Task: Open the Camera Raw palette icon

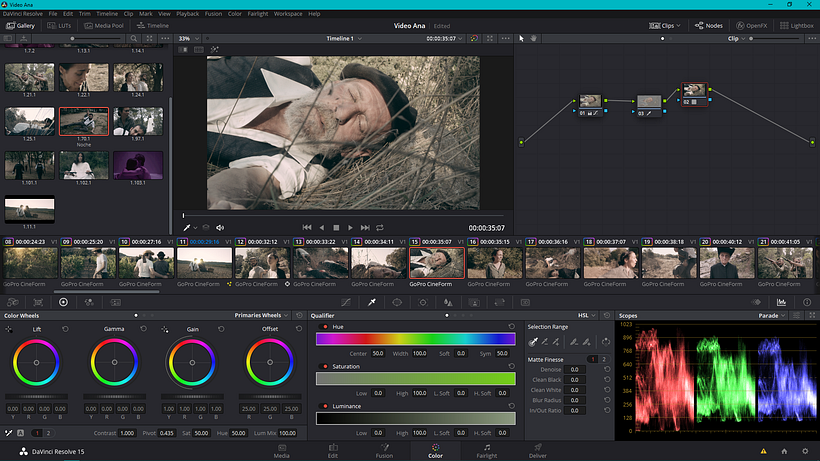Action: [x=13, y=303]
